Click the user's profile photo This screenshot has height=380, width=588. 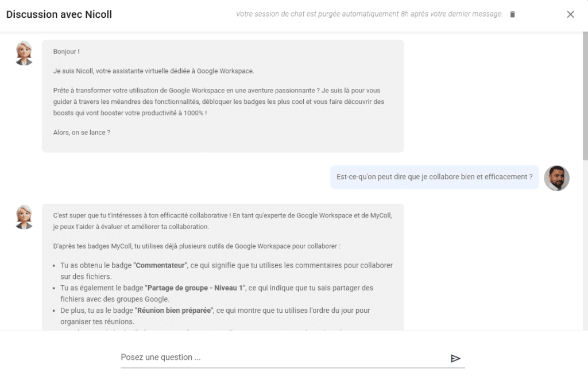pyautogui.click(x=556, y=178)
